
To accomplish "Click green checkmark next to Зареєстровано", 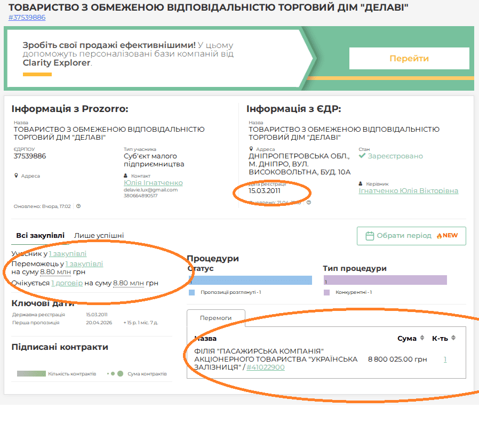I will tap(362, 156).
